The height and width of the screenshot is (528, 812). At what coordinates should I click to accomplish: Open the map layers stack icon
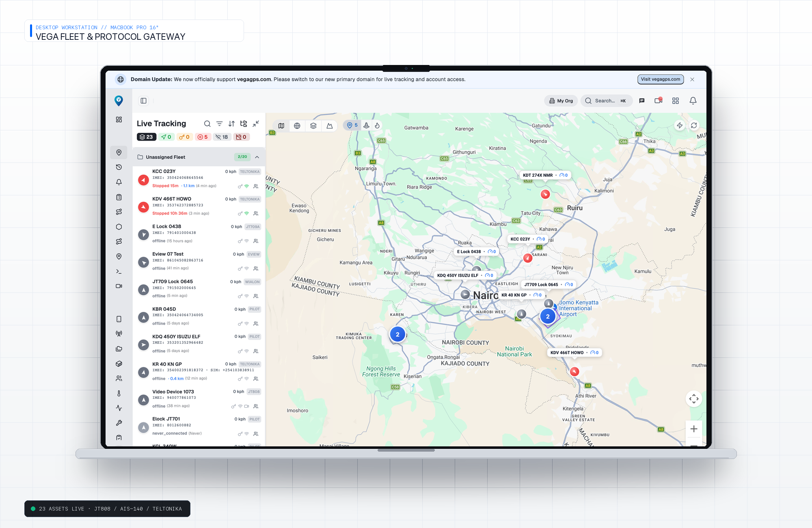tap(313, 126)
